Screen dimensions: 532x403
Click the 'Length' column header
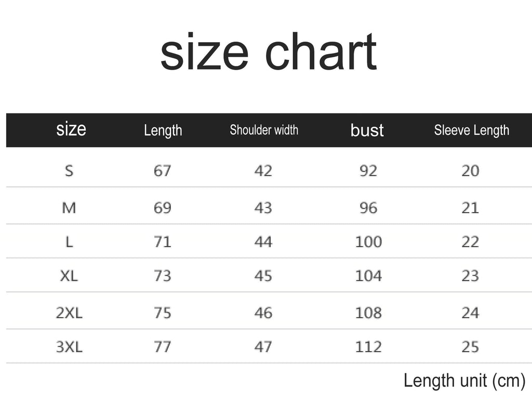pyautogui.click(x=163, y=130)
